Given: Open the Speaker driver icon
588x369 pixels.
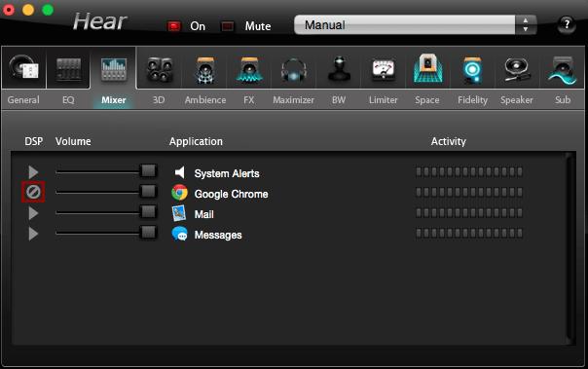Looking at the screenshot, I should point(517,69).
